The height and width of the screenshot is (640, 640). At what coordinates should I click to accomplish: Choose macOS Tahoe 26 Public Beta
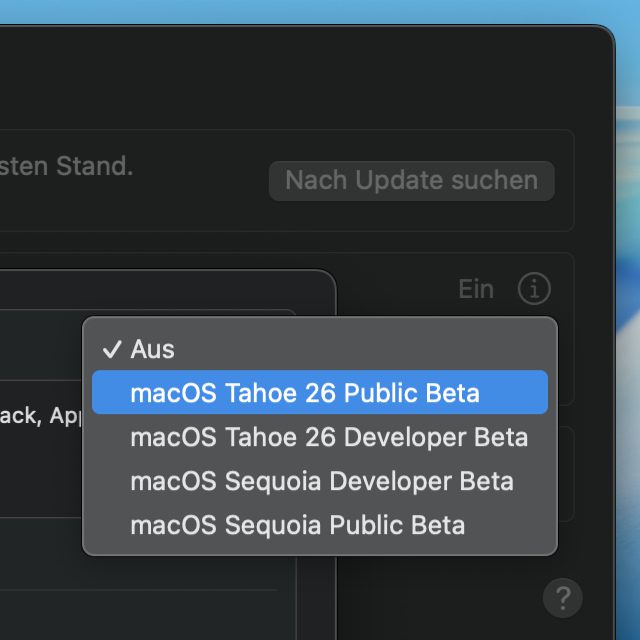(305, 393)
